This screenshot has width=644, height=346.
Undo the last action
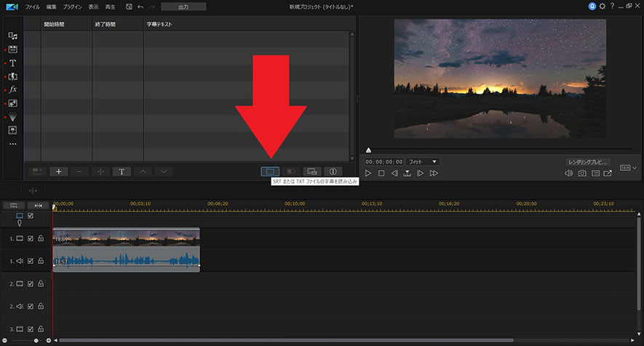[140, 7]
